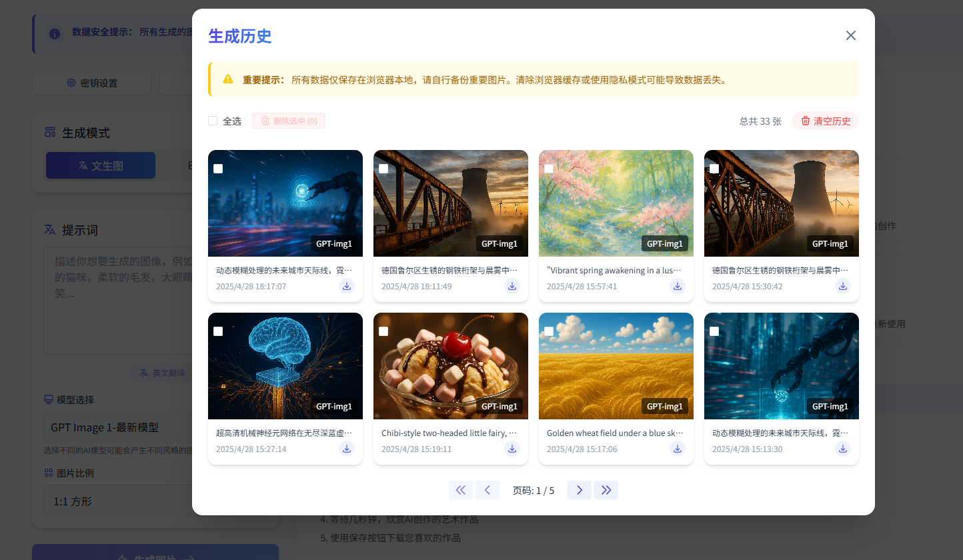Image resolution: width=963 pixels, height=560 pixels.
Task: Toggle the 全选 checkbox
Action: (x=213, y=121)
